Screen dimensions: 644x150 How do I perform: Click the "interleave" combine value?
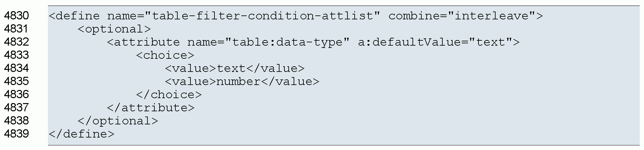coord(495,16)
